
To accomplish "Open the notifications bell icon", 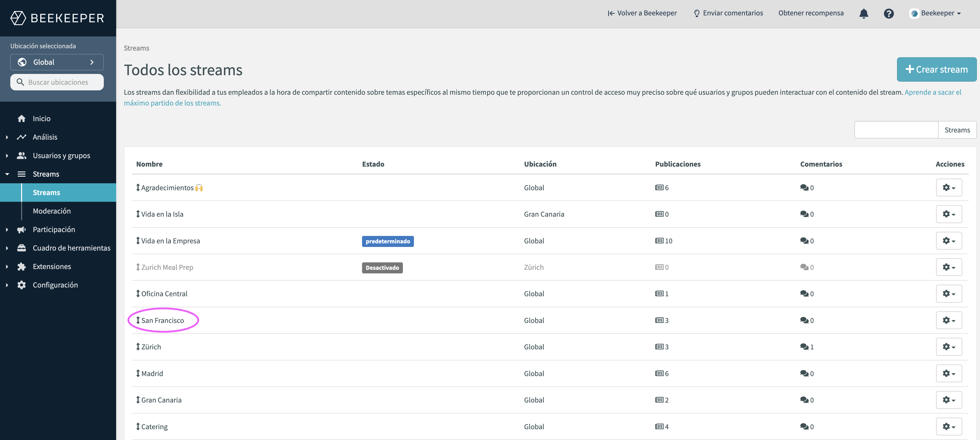I will pos(864,13).
